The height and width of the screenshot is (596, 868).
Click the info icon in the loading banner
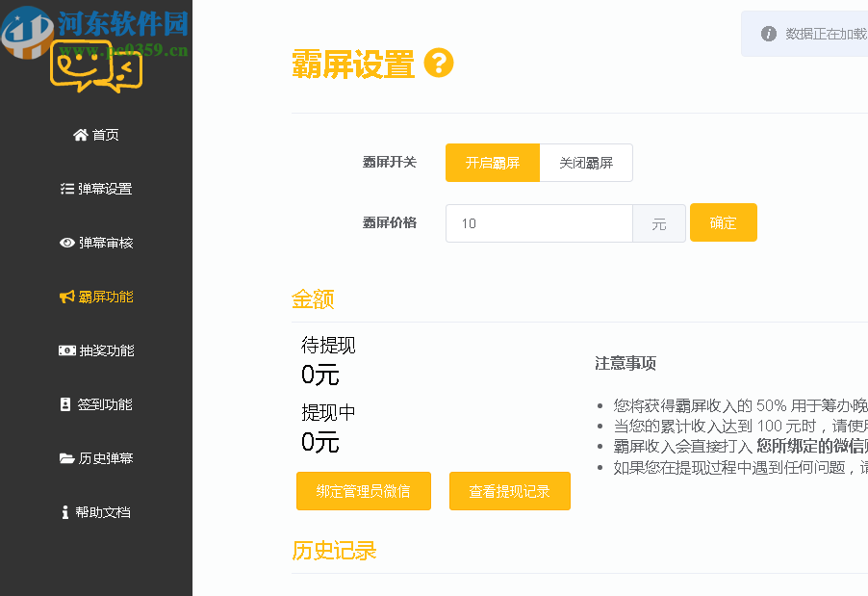(x=767, y=33)
